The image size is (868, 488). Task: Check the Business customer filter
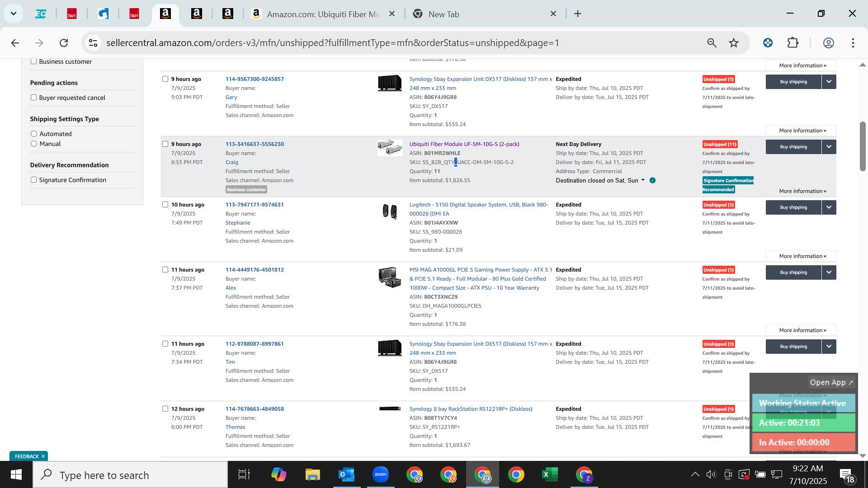[33, 61]
